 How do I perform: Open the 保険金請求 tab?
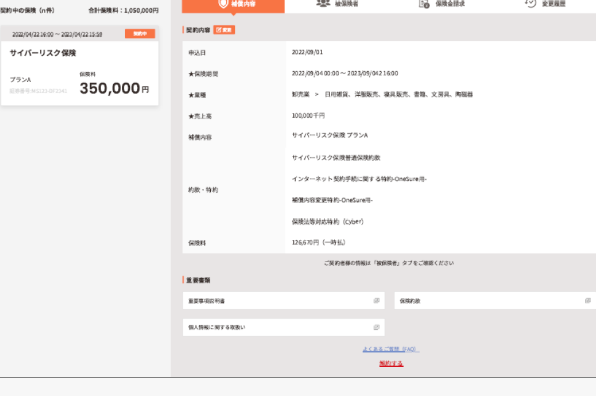441,4
